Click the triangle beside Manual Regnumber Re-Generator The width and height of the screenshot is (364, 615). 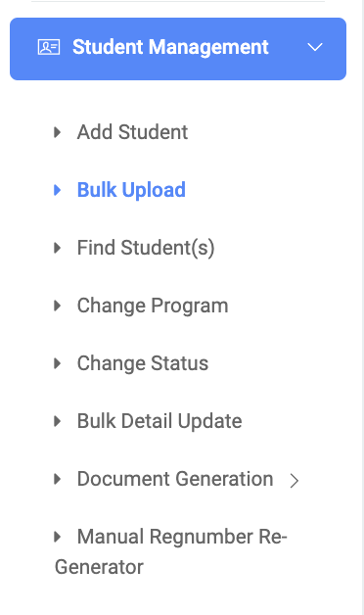pos(57,537)
